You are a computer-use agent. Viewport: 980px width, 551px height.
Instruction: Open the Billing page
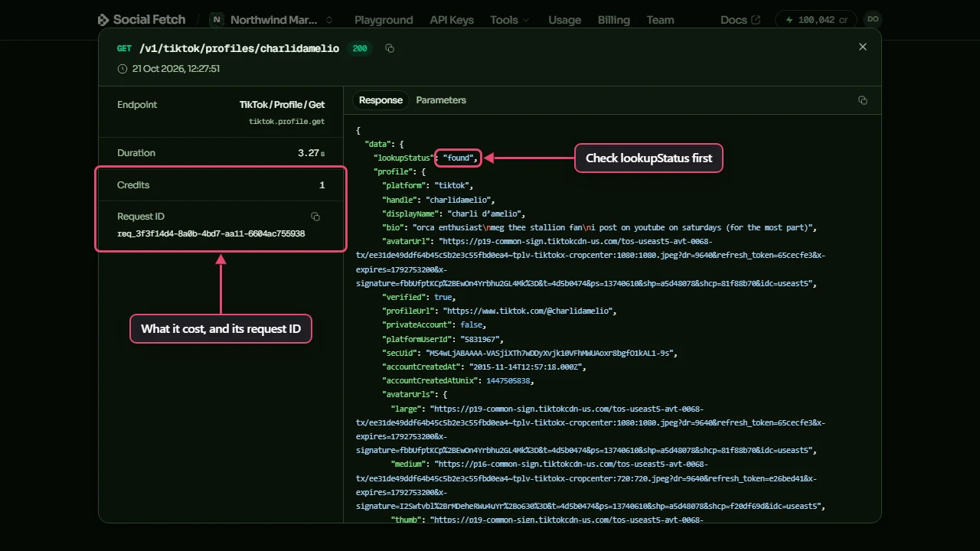click(x=614, y=20)
